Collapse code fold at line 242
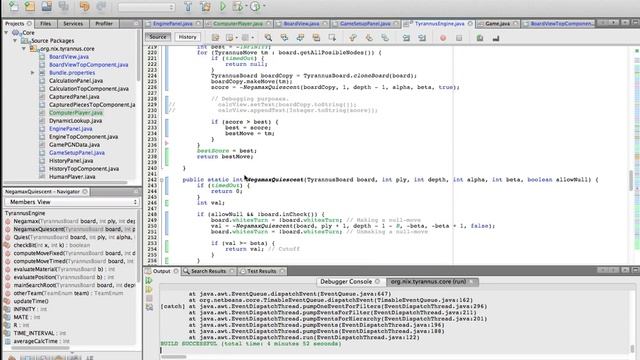Image resolution: width=640 pixels, height=360 pixels. click(x=162, y=180)
